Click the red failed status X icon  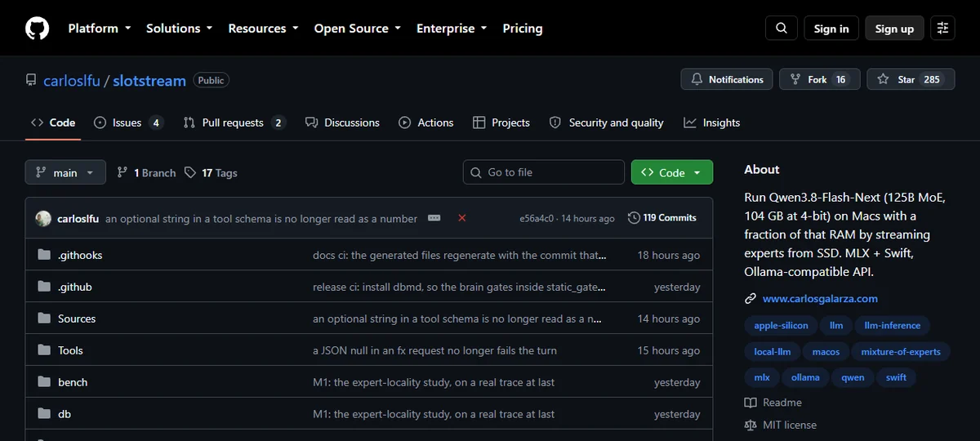coord(462,218)
